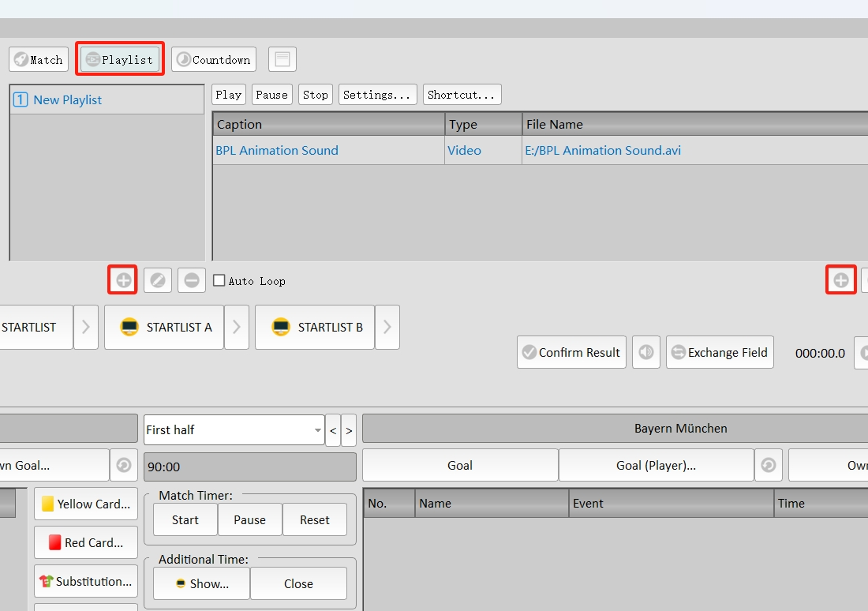Remove the playlist with the minus icon

(191, 280)
